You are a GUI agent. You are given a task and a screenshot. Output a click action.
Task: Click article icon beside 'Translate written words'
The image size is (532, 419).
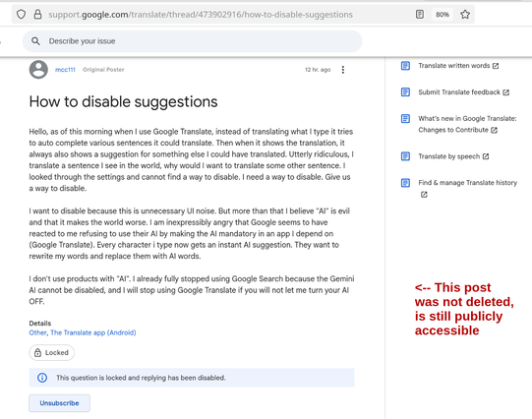tap(405, 66)
